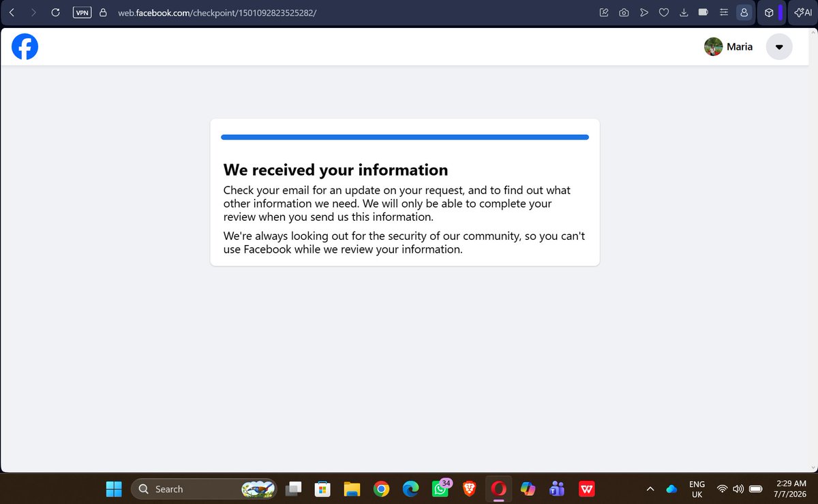Open File Explorer from the taskbar
The image size is (818, 504).
tap(351, 488)
